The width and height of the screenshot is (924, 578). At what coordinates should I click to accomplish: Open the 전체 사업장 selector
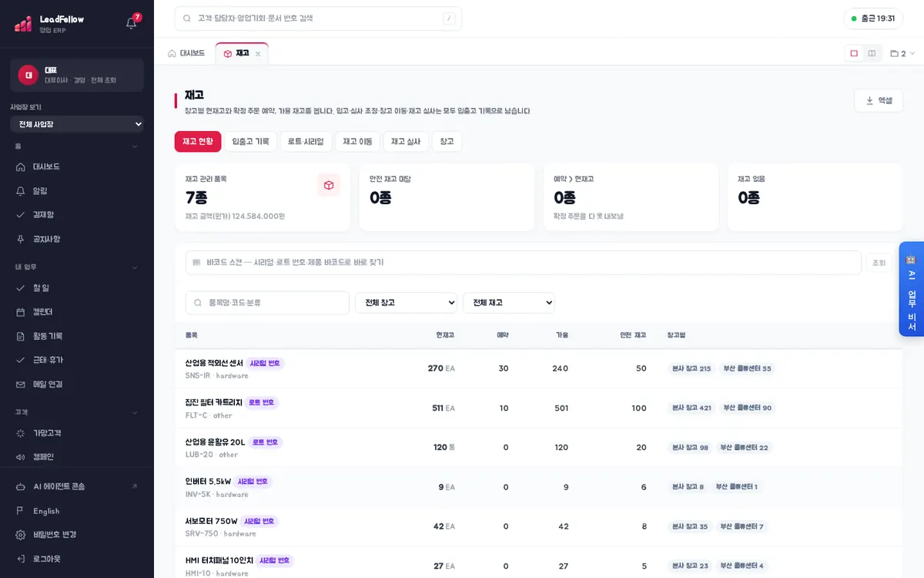77,124
